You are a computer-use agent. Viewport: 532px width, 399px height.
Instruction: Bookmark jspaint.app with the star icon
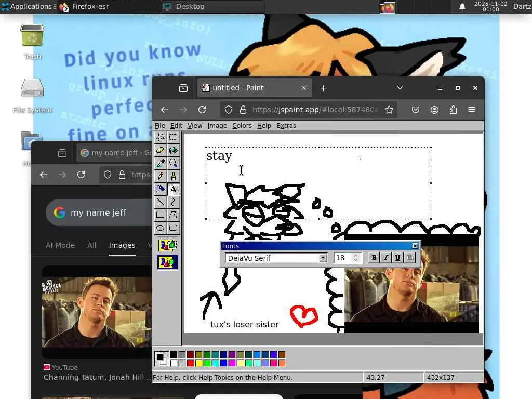(389, 110)
